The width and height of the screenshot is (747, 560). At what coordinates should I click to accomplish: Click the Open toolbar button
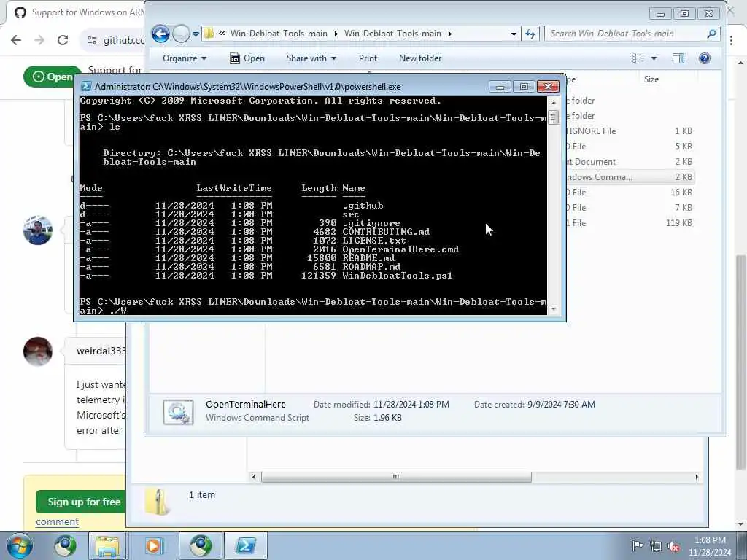(x=247, y=58)
